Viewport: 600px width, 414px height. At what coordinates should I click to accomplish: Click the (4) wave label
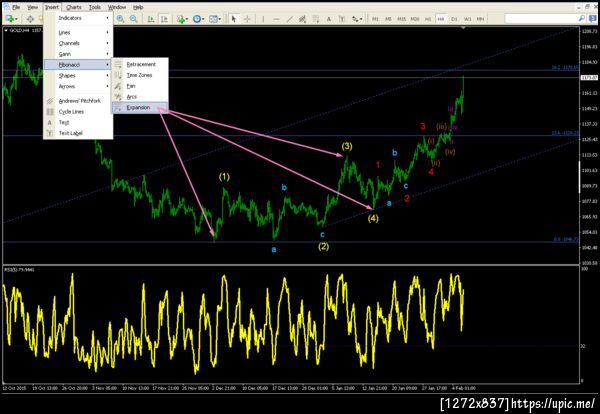coord(373,218)
